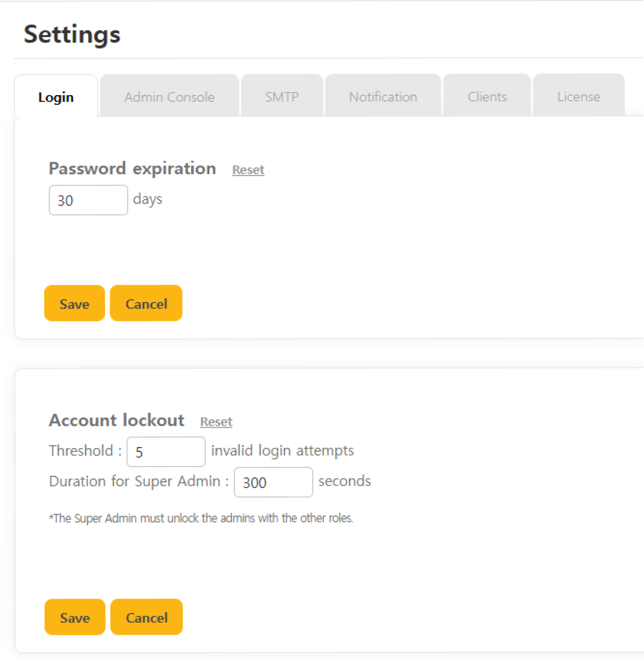Switch to the Admin Console tab

click(169, 97)
